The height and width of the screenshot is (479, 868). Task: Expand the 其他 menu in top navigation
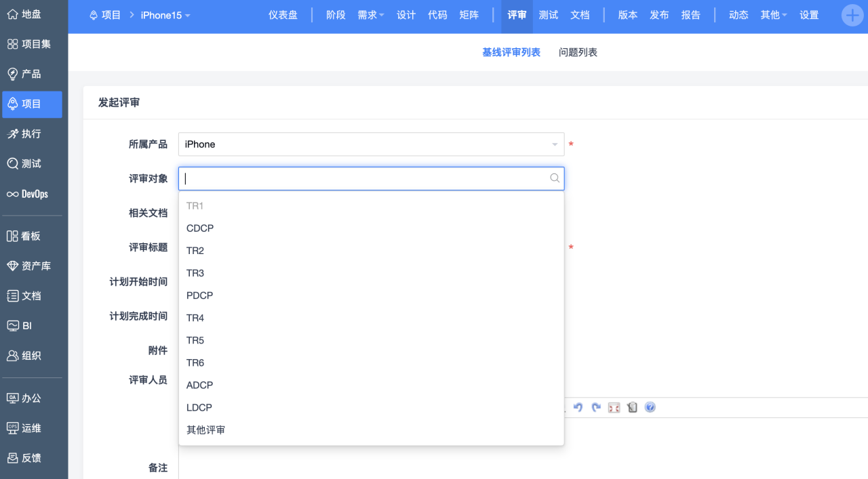[773, 15]
